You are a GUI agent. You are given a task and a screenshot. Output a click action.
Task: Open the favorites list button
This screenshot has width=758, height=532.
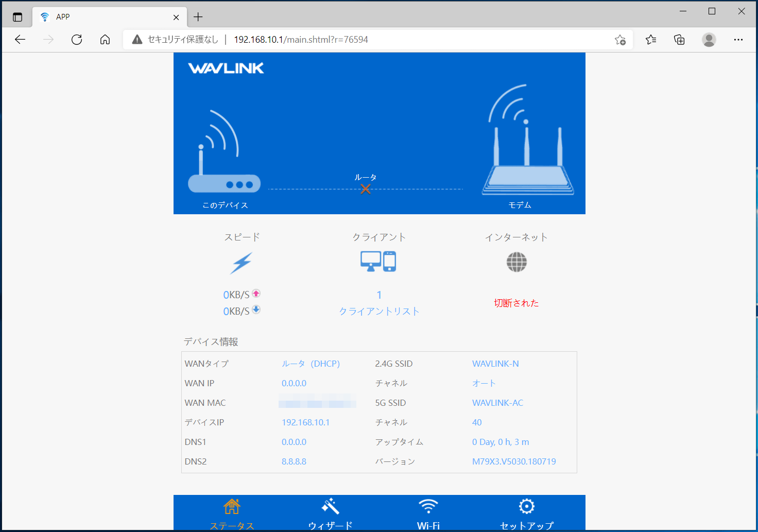coord(651,40)
